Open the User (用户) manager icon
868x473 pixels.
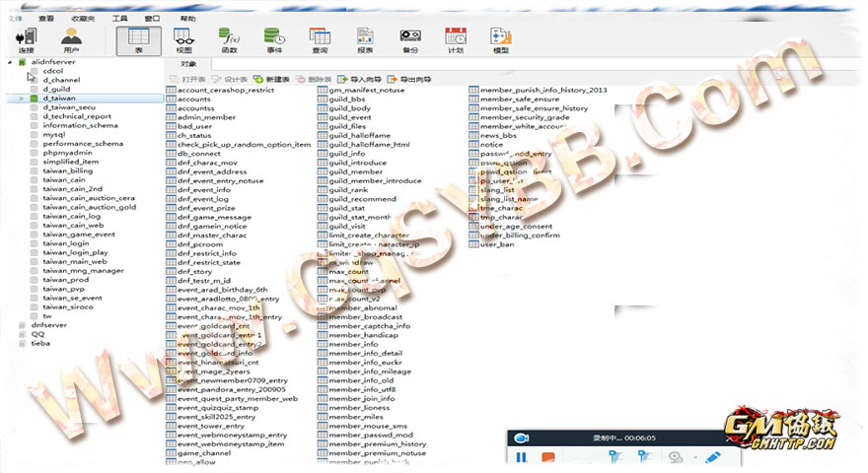tap(71, 40)
